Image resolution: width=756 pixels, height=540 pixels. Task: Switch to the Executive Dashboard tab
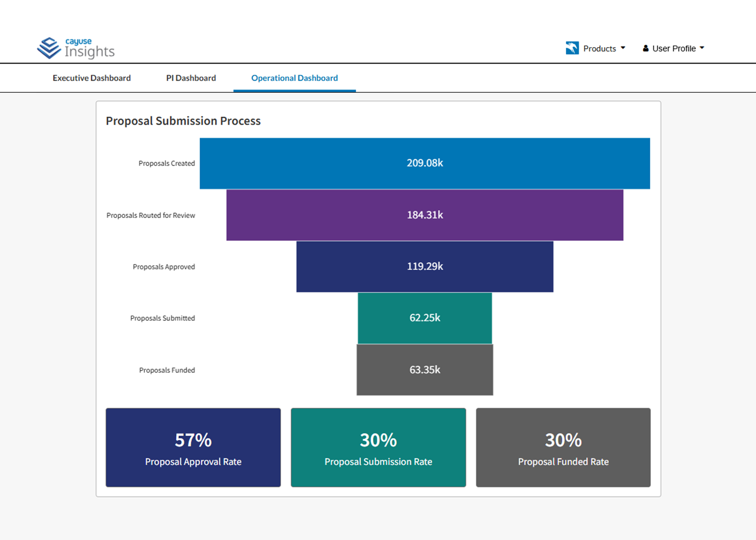pyautogui.click(x=92, y=78)
